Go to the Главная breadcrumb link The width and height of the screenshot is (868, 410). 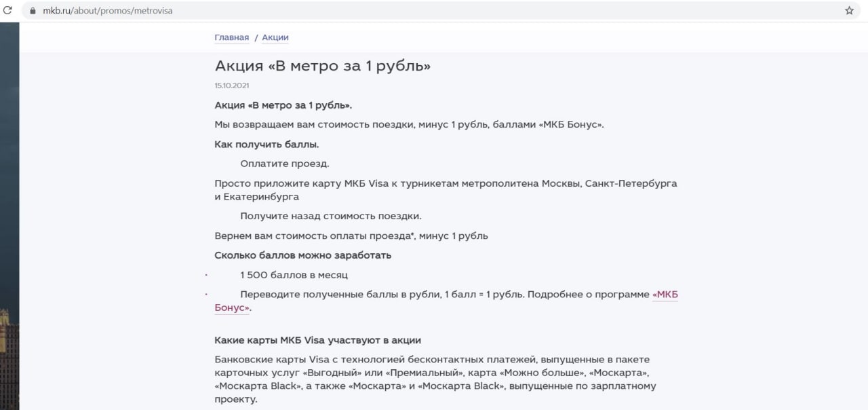pos(231,37)
